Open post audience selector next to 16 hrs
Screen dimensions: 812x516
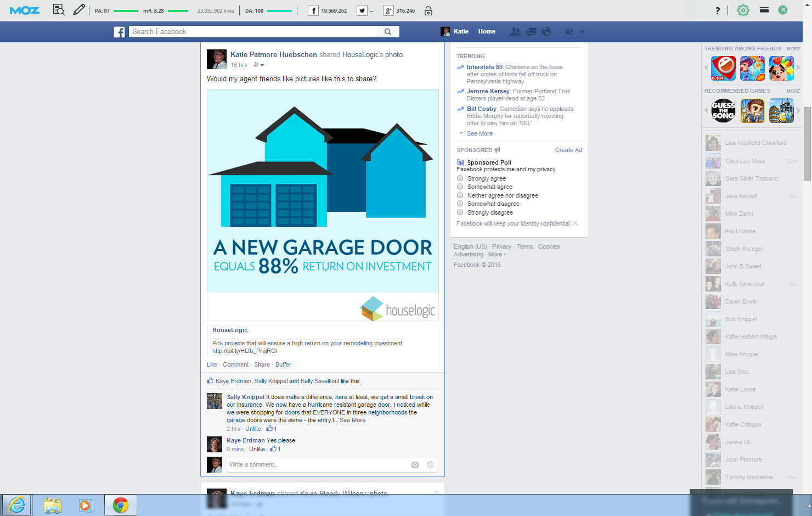pyautogui.click(x=258, y=65)
